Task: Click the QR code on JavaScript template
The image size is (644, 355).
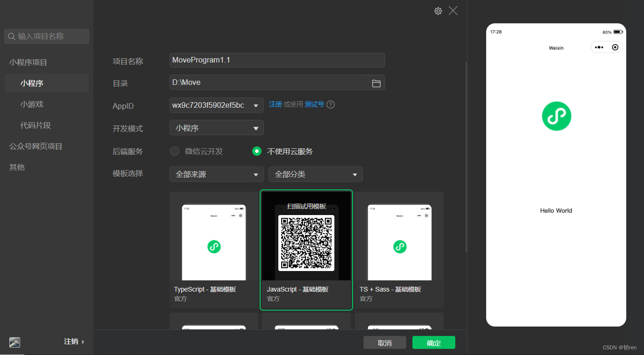Action: click(x=306, y=243)
